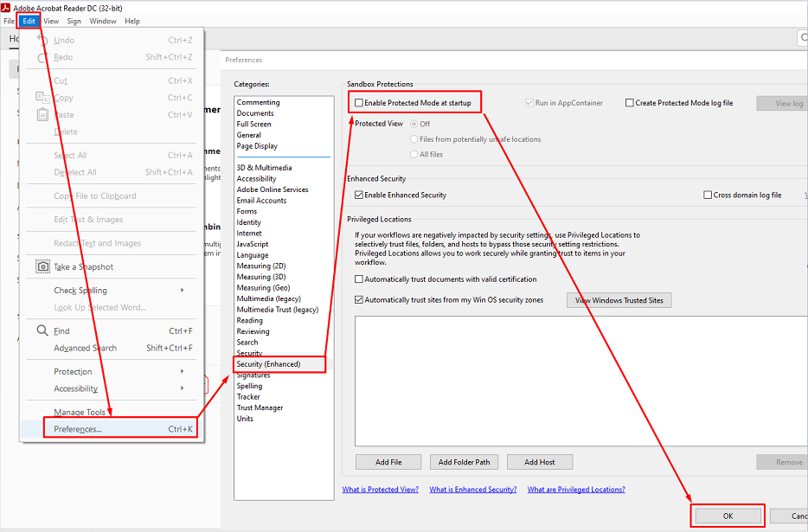The width and height of the screenshot is (808, 532).
Task: Uncheck Enable Enhanced Security
Action: (359, 195)
